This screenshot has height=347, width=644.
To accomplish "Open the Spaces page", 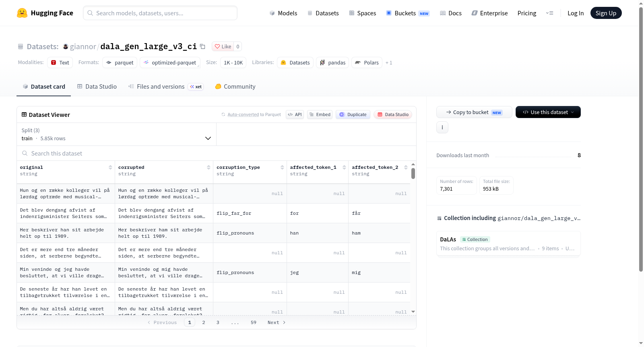I will tap(363, 13).
